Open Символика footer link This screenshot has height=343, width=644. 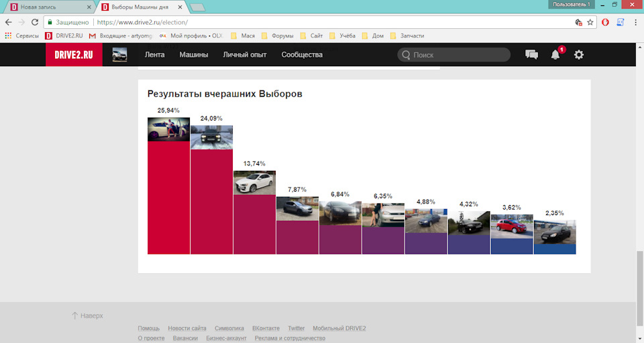click(229, 328)
